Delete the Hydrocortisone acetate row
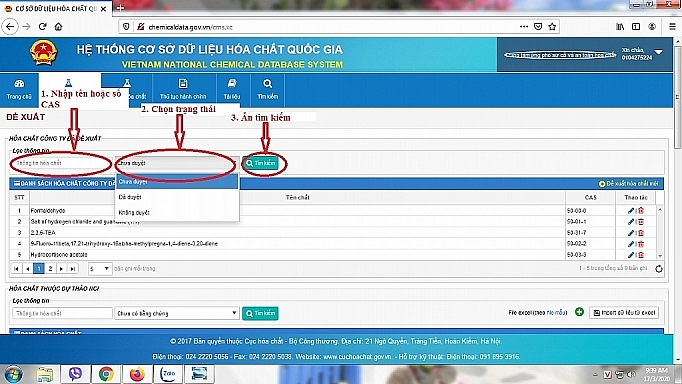Screen dimensions: 682x384 click(x=641, y=255)
